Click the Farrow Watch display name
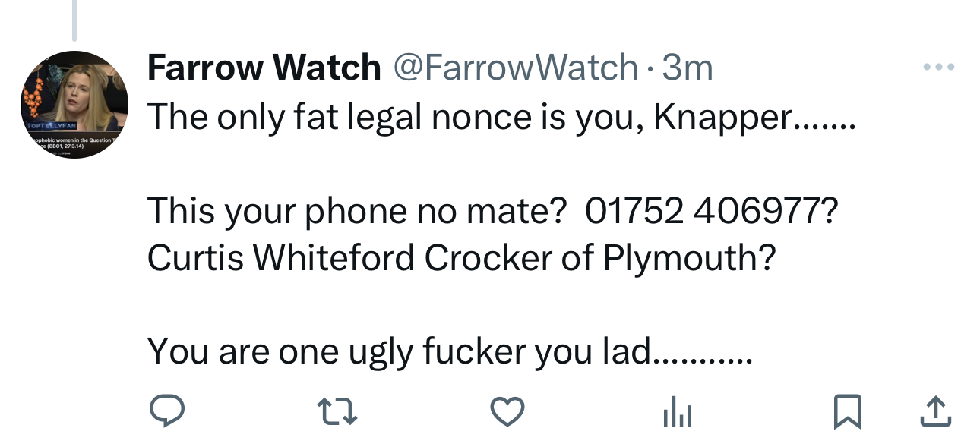Screen dimensions: 980x447 (264, 68)
